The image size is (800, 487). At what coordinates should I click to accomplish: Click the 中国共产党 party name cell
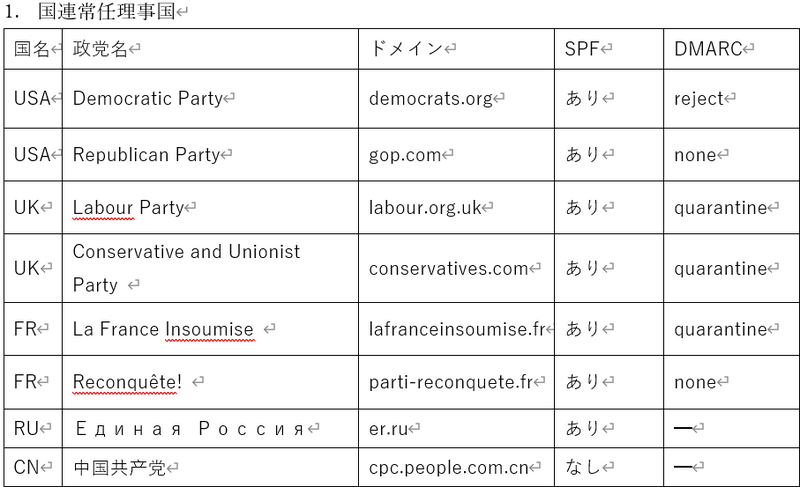click(114, 467)
